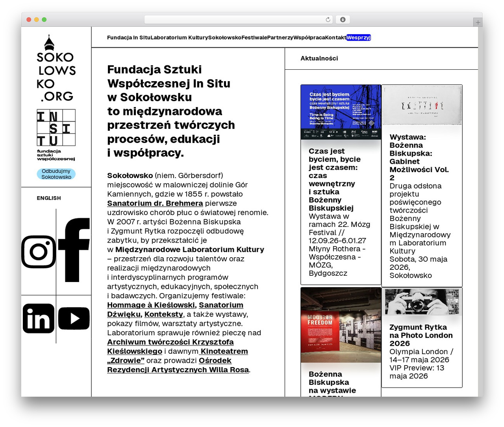Click the Sokolowsko.org tower logo
Viewport: 504px width, 427px height.
pyautogui.click(x=56, y=69)
